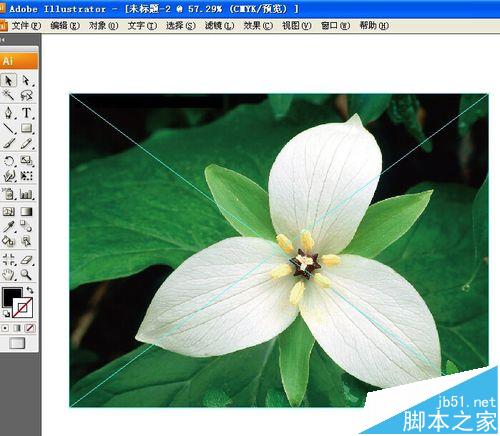The width and height of the screenshot is (500, 436).
Task: Open the 效果(C) menu
Action: 258,26
